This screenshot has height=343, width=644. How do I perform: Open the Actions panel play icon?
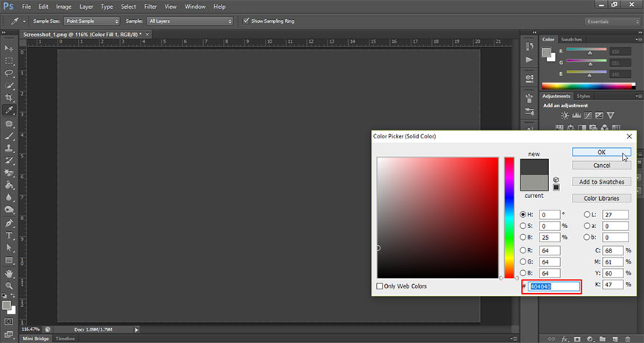tap(529, 60)
